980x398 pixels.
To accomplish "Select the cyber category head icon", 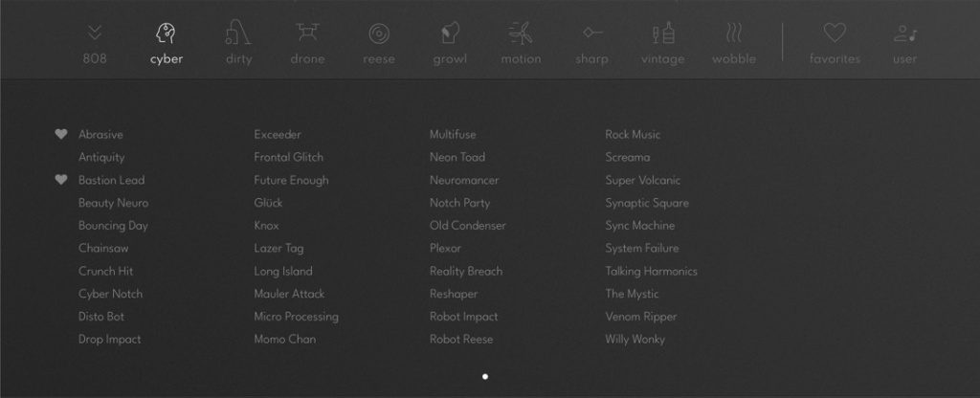I will (166, 33).
